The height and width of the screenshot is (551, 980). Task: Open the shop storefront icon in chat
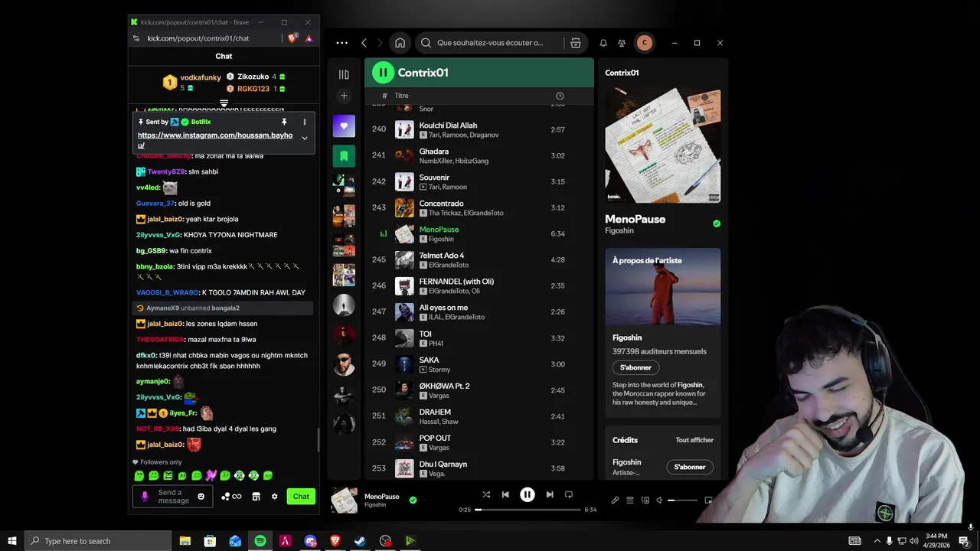point(256,497)
